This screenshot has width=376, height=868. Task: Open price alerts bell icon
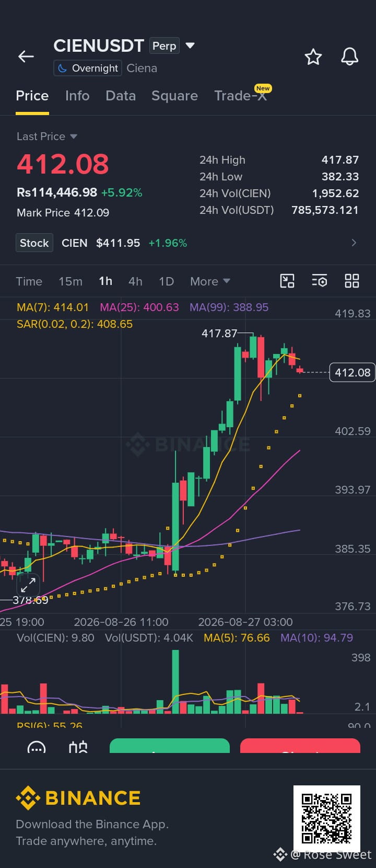tap(349, 56)
